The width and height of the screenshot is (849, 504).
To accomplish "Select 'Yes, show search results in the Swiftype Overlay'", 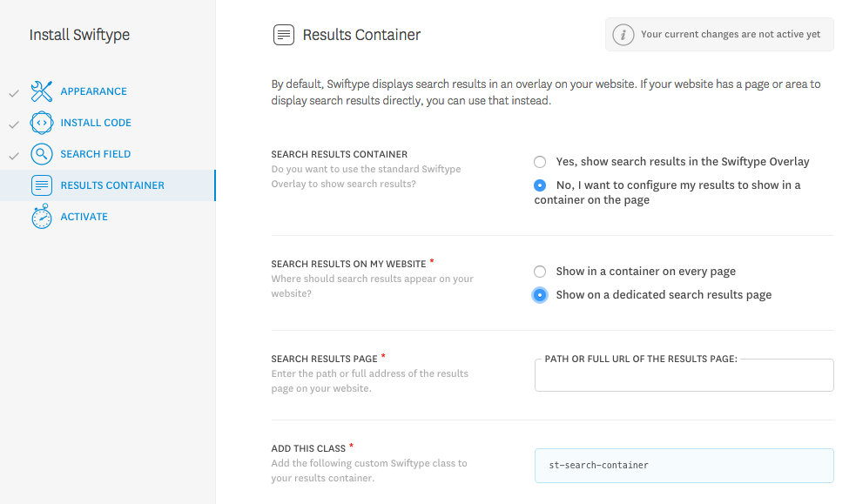I will [540, 162].
